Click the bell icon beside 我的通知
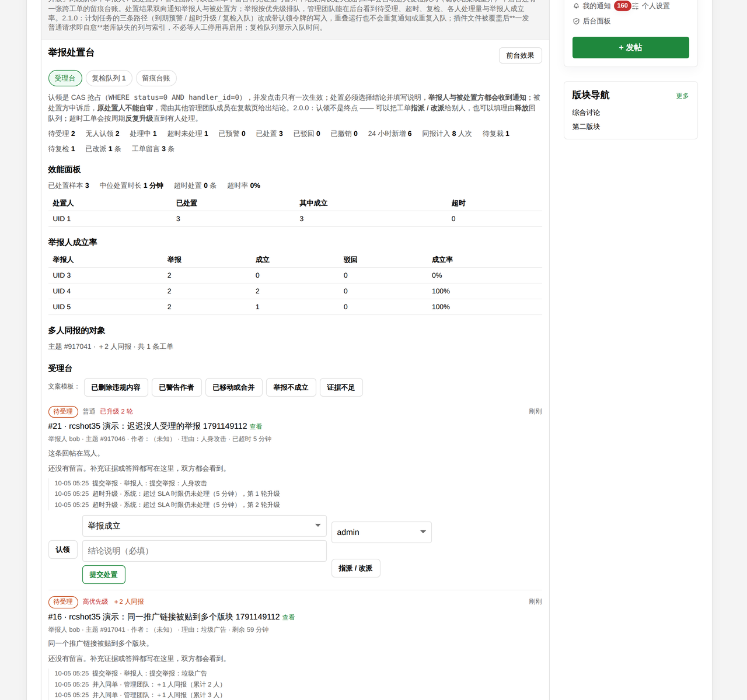The width and height of the screenshot is (747, 700). pyautogui.click(x=576, y=6)
